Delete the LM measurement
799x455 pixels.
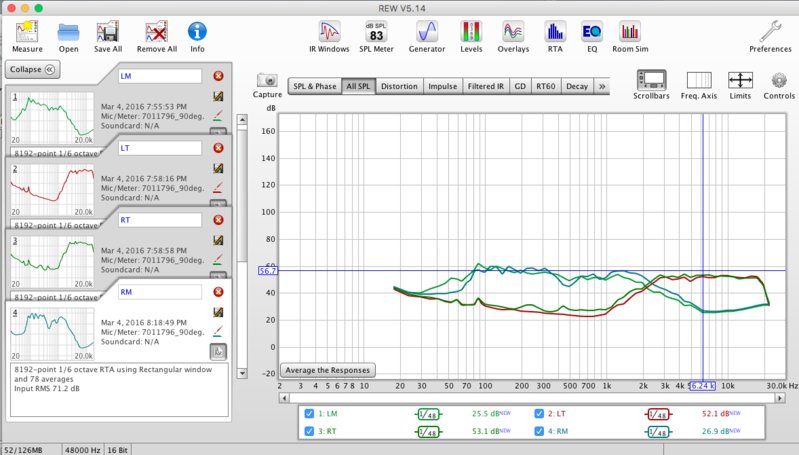[x=218, y=76]
